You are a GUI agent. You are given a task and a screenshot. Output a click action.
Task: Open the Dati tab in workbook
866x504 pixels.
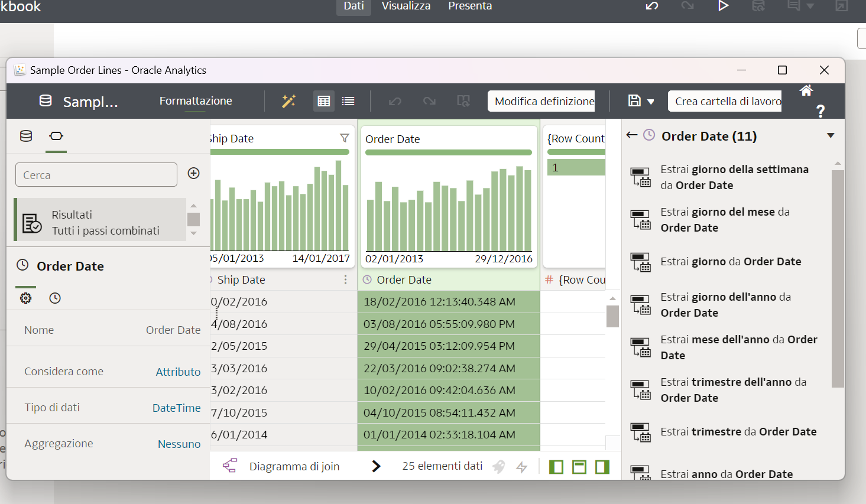pyautogui.click(x=353, y=6)
